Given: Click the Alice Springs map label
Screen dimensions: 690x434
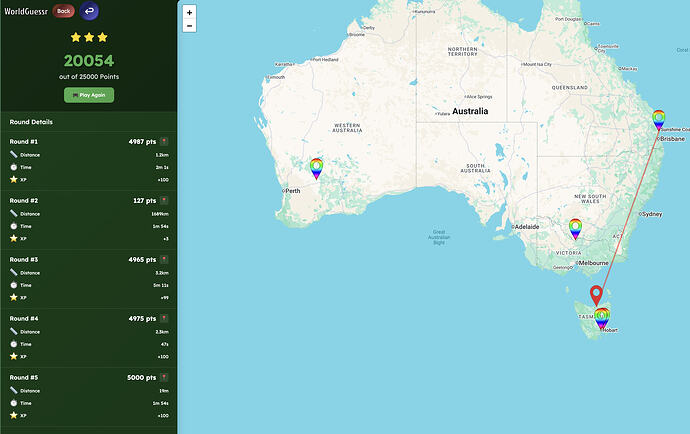Looking at the screenshot, I should (480, 97).
